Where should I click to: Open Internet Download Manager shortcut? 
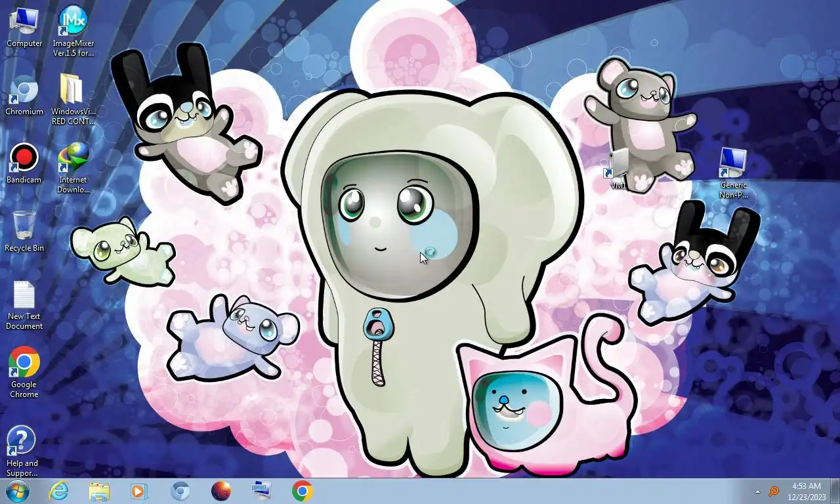click(73, 169)
